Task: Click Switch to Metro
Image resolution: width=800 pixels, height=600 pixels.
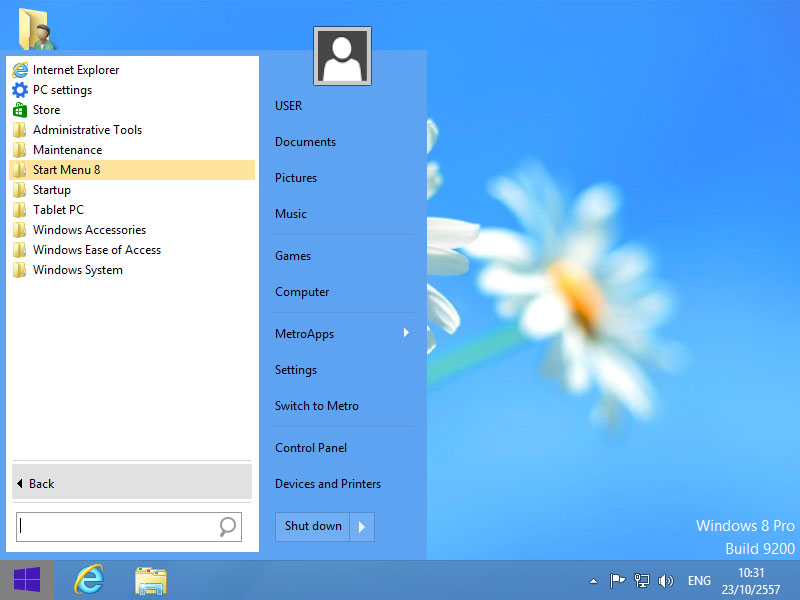Action: tap(317, 406)
